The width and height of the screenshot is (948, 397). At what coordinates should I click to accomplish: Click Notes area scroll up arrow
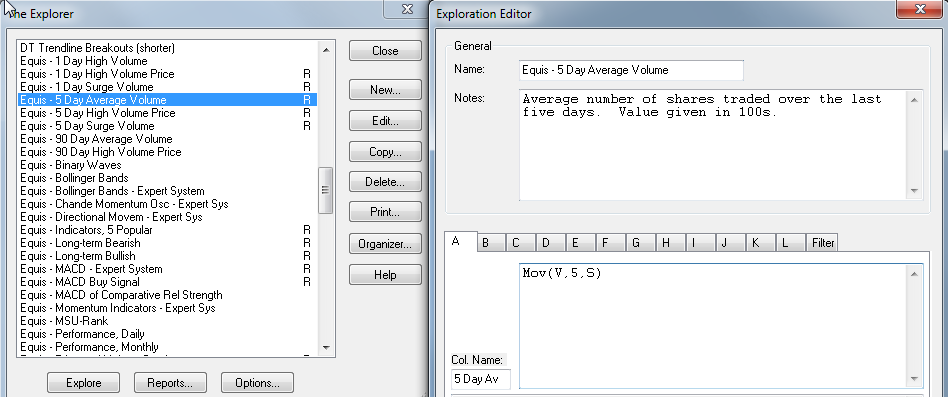[x=915, y=100]
